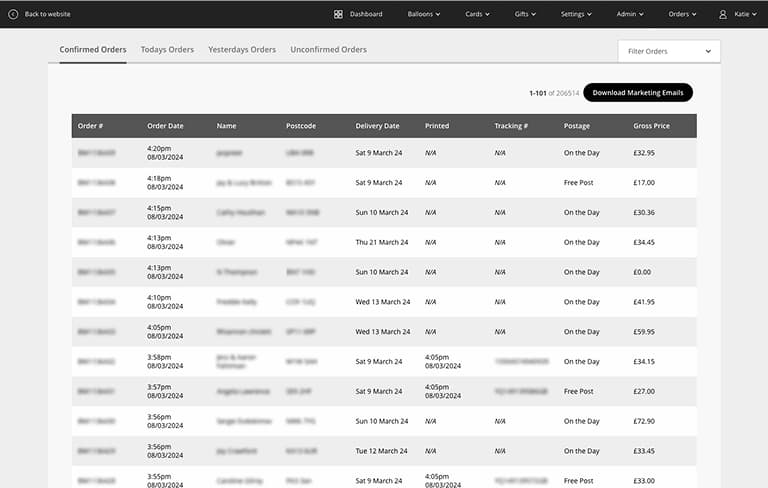Click the Delivery Date column header
768x488 pixels.
[377, 126]
